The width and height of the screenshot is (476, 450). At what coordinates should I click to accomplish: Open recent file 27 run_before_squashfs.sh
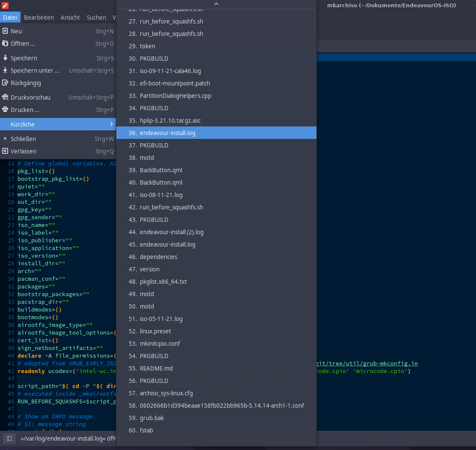(216, 21)
